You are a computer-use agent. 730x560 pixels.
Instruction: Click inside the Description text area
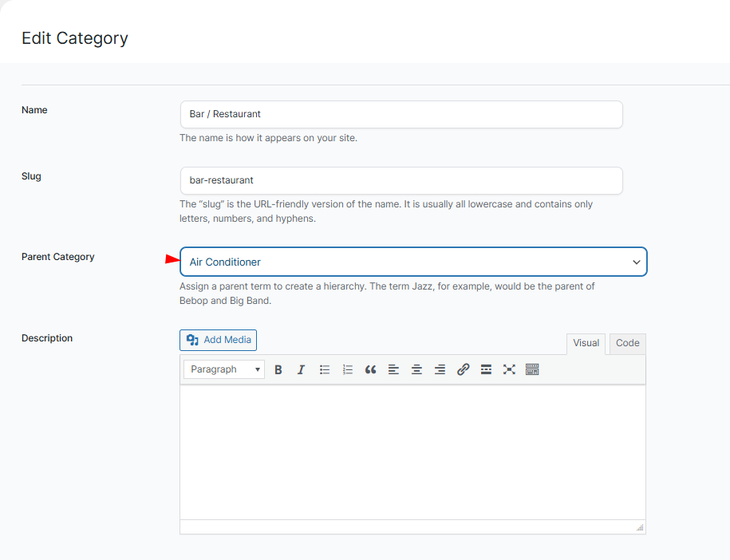tap(412, 452)
